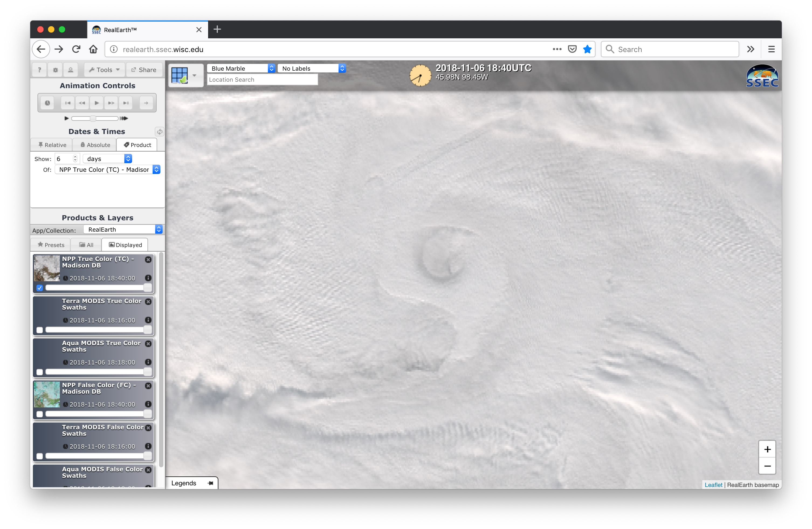Click the Share button
The width and height of the screenshot is (812, 529).
coord(144,70)
